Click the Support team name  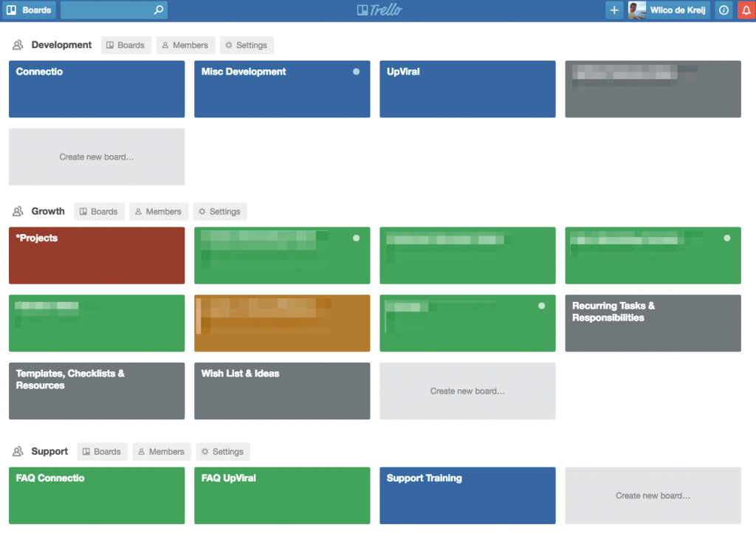(x=49, y=451)
